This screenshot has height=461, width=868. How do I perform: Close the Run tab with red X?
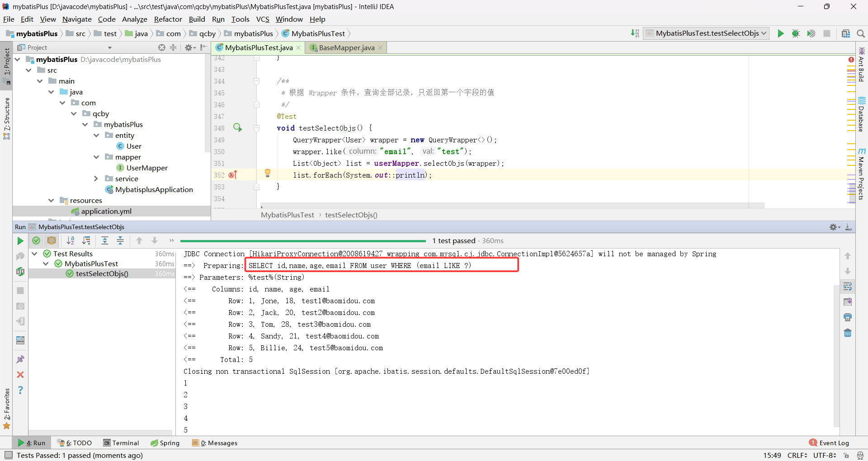(x=20, y=375)
